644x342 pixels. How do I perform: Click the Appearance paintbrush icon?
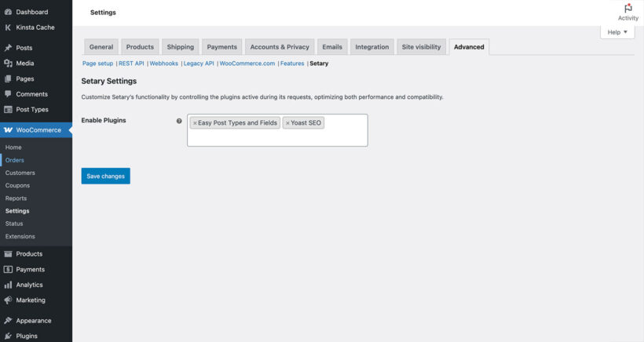(x=8, y=321)
